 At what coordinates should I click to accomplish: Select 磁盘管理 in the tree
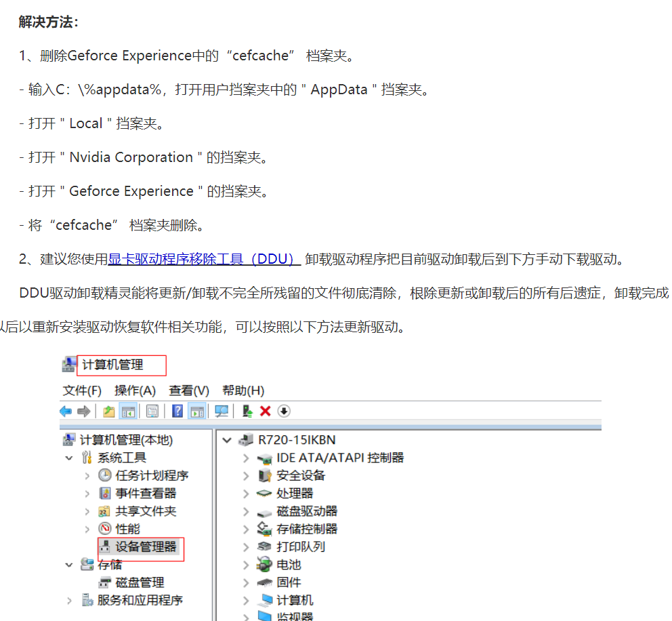pos(140,582)
